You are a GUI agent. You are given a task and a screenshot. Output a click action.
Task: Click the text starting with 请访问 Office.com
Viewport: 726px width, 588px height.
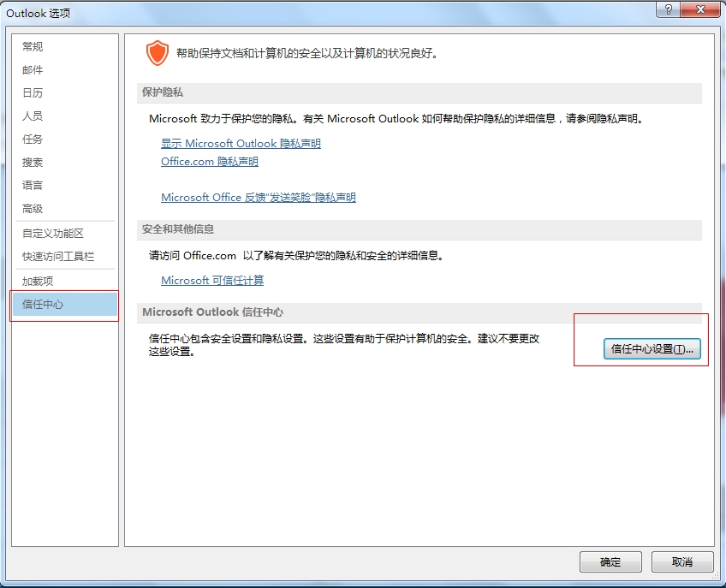[x=297, y=256]
